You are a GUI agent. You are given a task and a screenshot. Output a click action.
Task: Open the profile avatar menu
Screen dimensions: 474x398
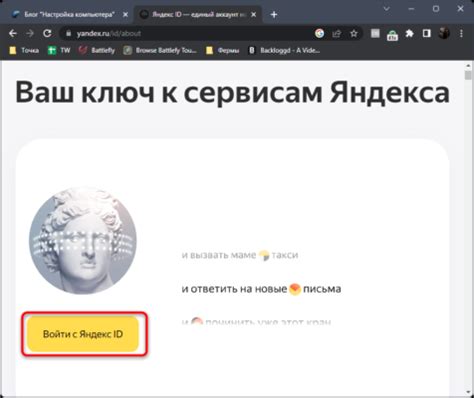tap(444, 33)
